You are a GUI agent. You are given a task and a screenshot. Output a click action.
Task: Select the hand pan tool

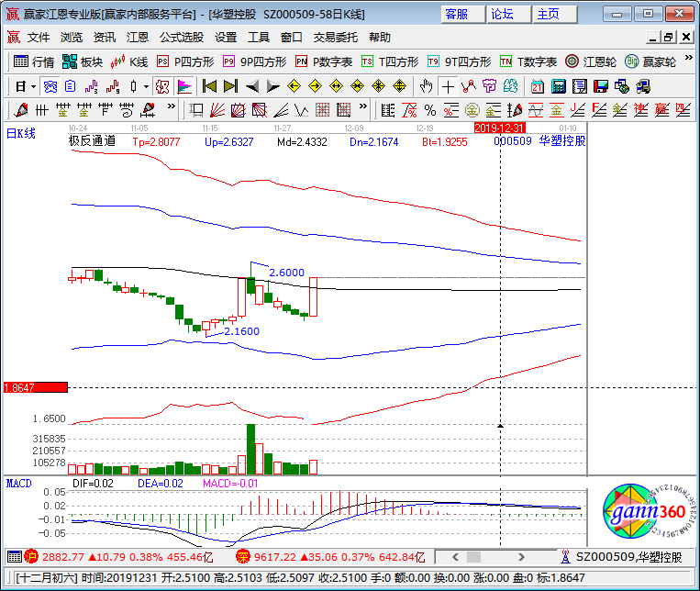coord(427,86)
